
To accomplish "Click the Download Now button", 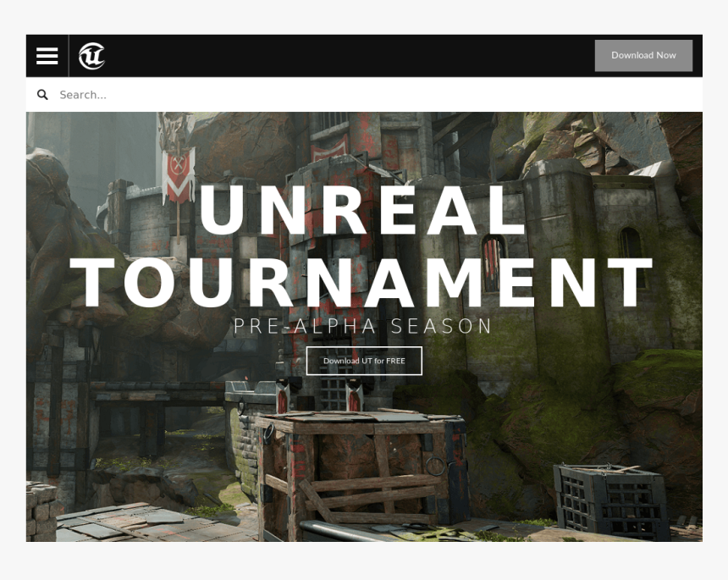I will (x=643, y=55).
